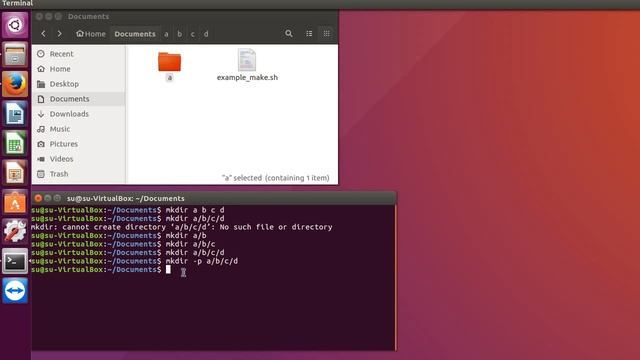Click the Home path button
This screenshot has width=640, height=360.
[x=91, y=34]
